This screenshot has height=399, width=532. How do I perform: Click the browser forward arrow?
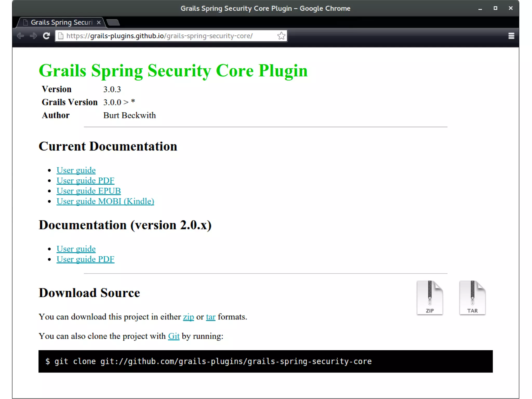[33, 36]
